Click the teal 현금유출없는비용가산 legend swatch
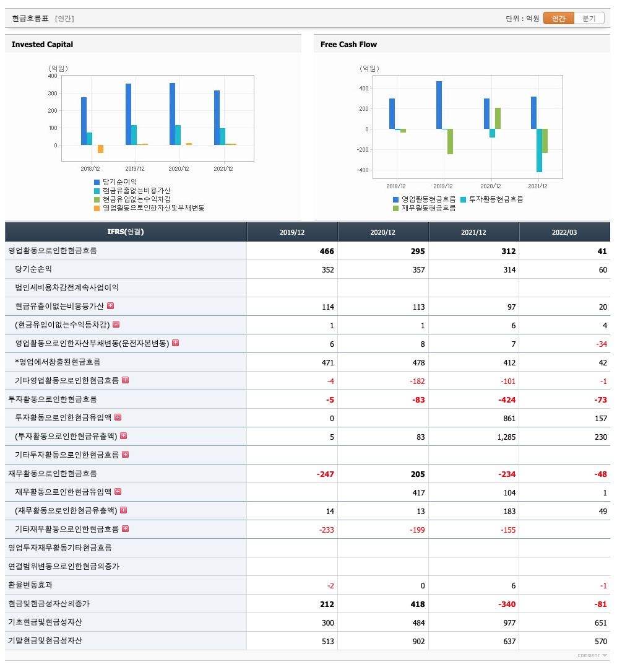617x672 pixels. pyautogui.click(x=97, y=191)
